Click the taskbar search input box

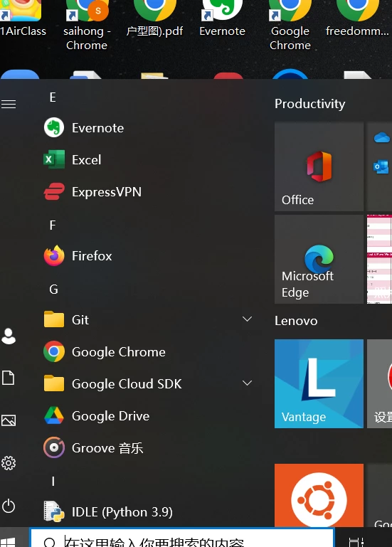click(x=182, y=538)
